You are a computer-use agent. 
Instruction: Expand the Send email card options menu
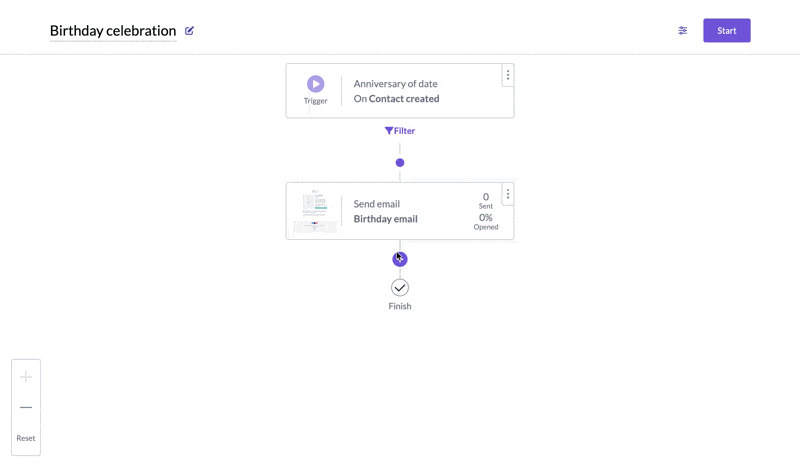508,194
